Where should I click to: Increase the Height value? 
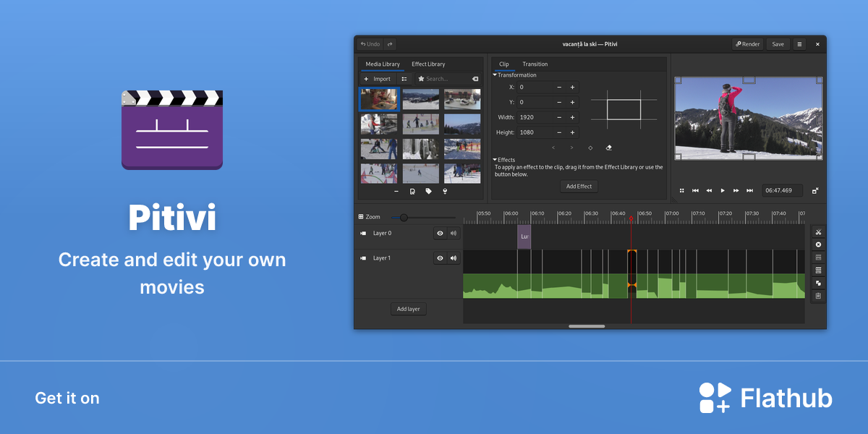pyautogui.click(x=572, y=132)
